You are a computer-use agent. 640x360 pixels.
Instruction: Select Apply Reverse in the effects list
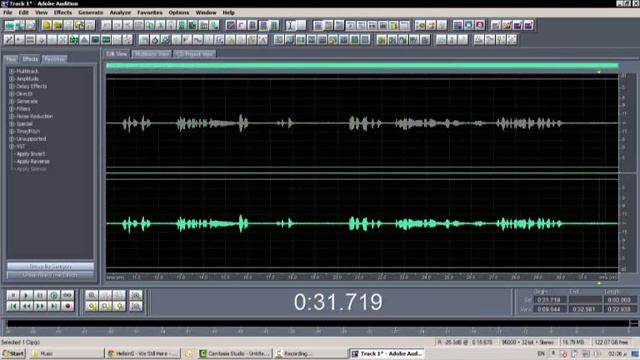click(33, 161)
